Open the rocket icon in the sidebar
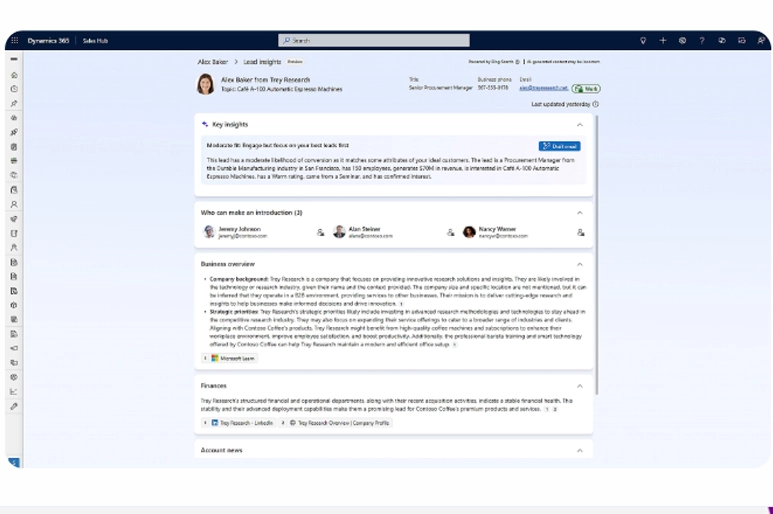Image resolution: width=773 pixels, height=514 pixels. coord(14,132)
